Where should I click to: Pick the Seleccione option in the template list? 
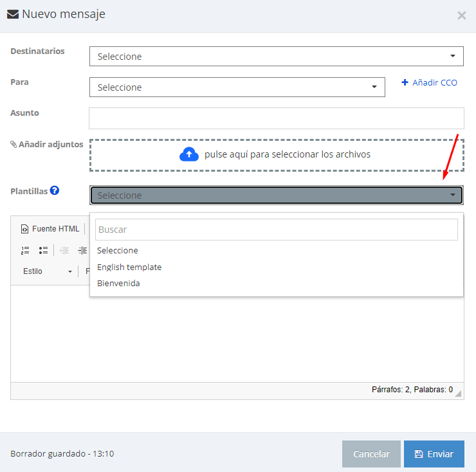click(x=118, y=251)
